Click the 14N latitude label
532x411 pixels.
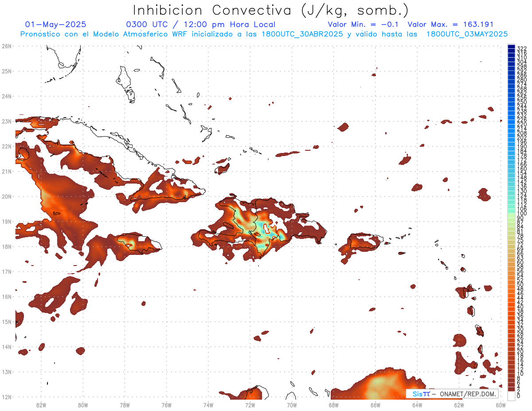7,346
